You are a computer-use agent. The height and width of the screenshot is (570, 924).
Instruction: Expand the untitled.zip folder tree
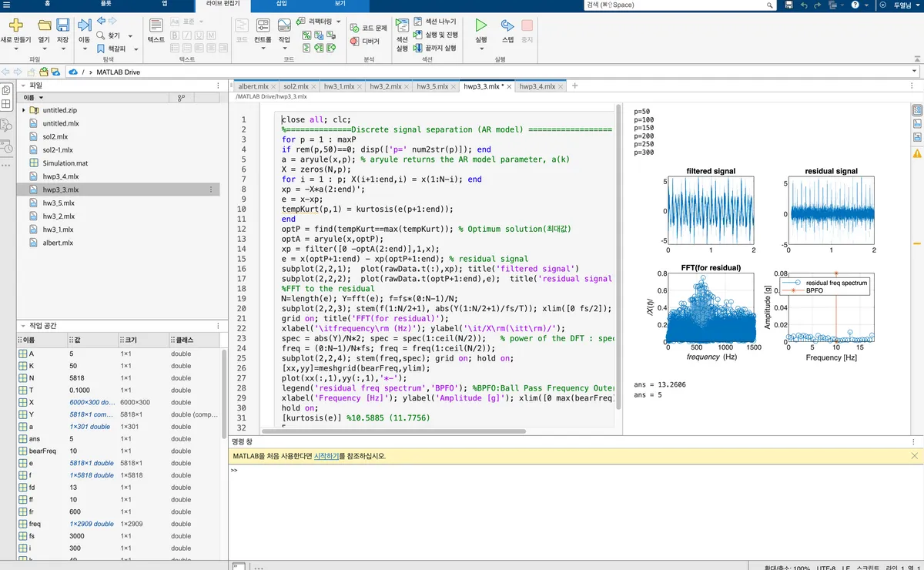24,110
